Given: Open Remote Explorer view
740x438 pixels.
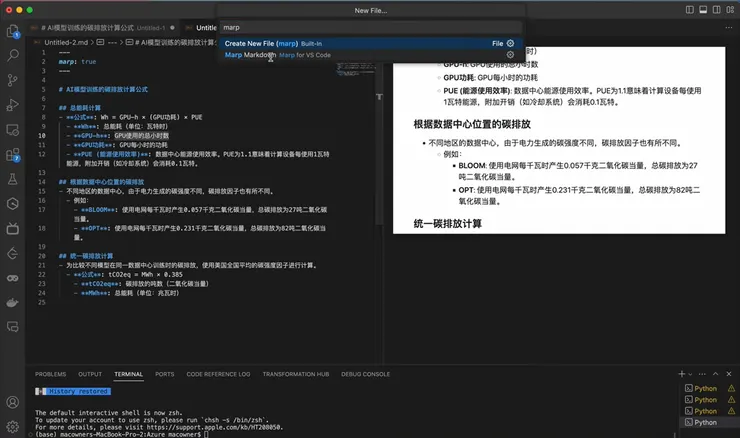Looking at the screenshot, I should tap(13, 130).
